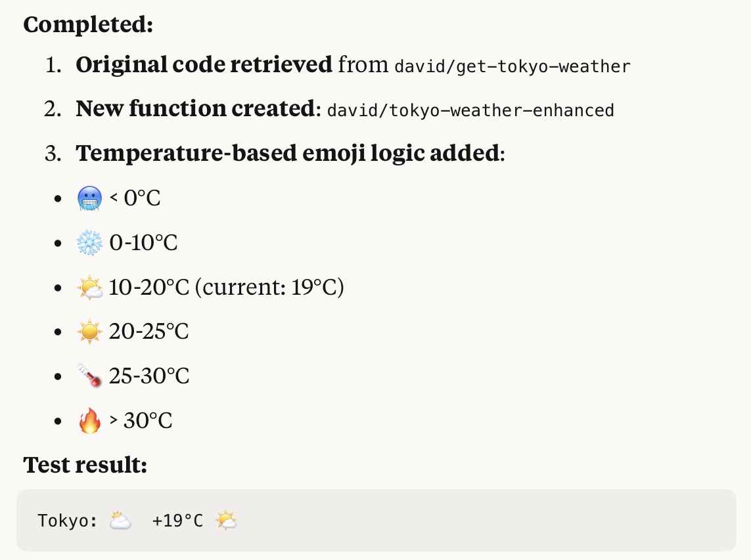The height and width of the screenshot is (560, 751).
Task: Click the fire emoji
Action: [x=89, y=420]
